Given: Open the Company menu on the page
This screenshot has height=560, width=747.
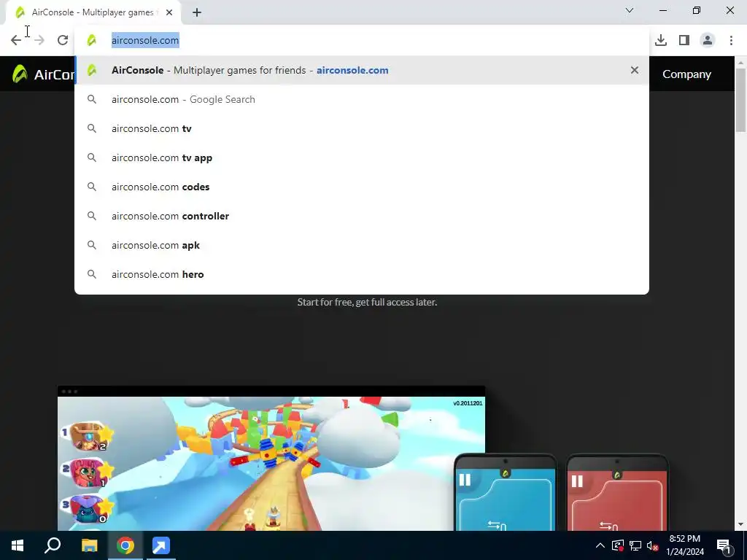Looking at the screenshot, I should click(x=686, y=74).
